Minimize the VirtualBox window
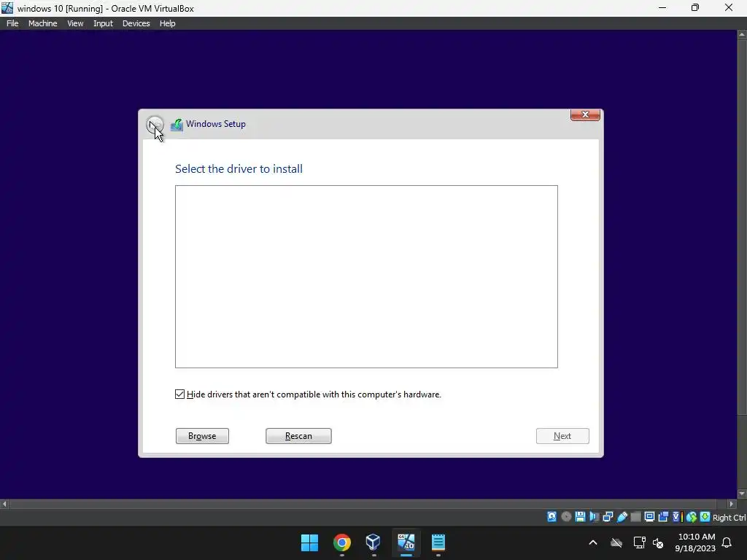The height and width of the screenshot is (560, 747). tap(662, 7)
